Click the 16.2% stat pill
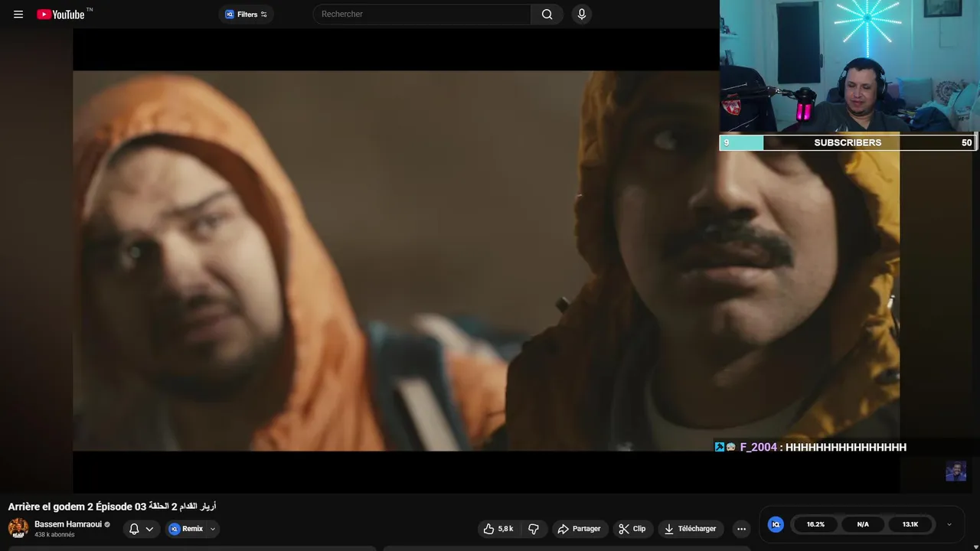The height and width of the screenshot is (551, 980). coord(815,524)
